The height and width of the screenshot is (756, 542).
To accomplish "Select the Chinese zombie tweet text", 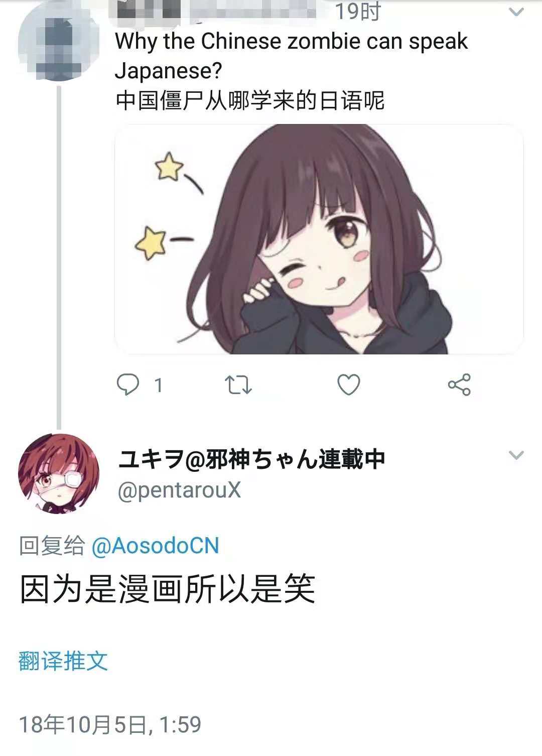I will pos(291,56).
